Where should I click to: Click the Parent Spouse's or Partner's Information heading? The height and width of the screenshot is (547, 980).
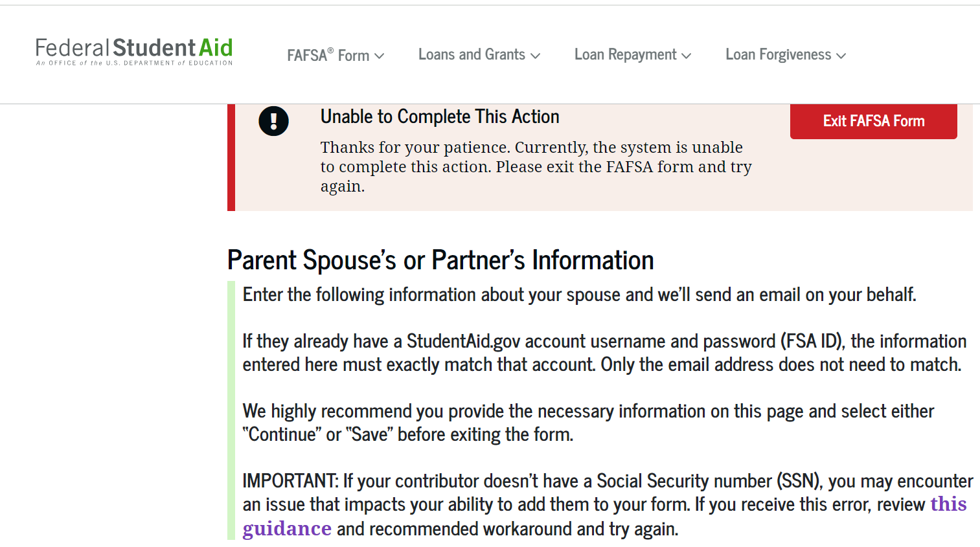click(x=440, y=260)
